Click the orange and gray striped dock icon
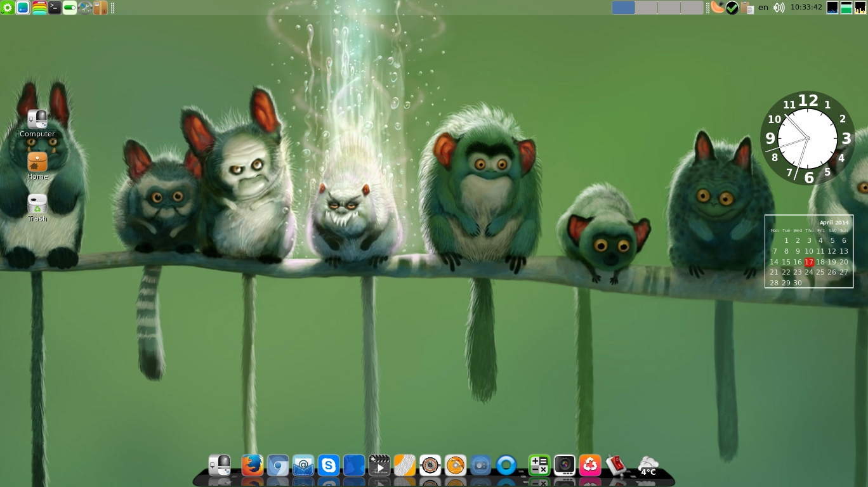Image resolution: width=868 pixels, height=487 pixels. pos(405,465)
